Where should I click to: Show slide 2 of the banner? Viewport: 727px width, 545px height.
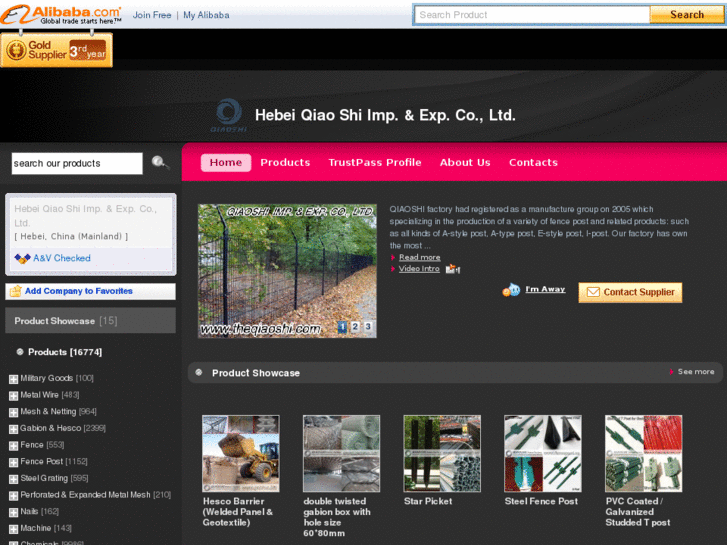pyautogui.click(x=355, y=327)
